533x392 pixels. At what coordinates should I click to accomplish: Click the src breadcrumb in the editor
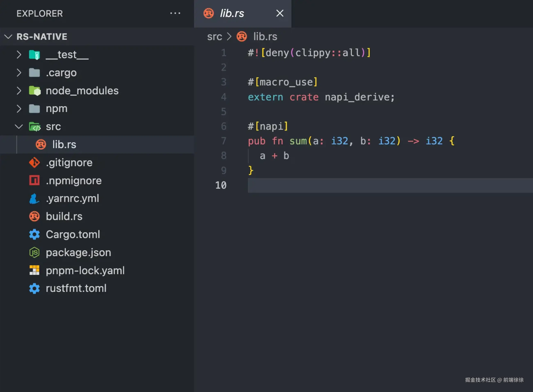(x=214, y=37)
